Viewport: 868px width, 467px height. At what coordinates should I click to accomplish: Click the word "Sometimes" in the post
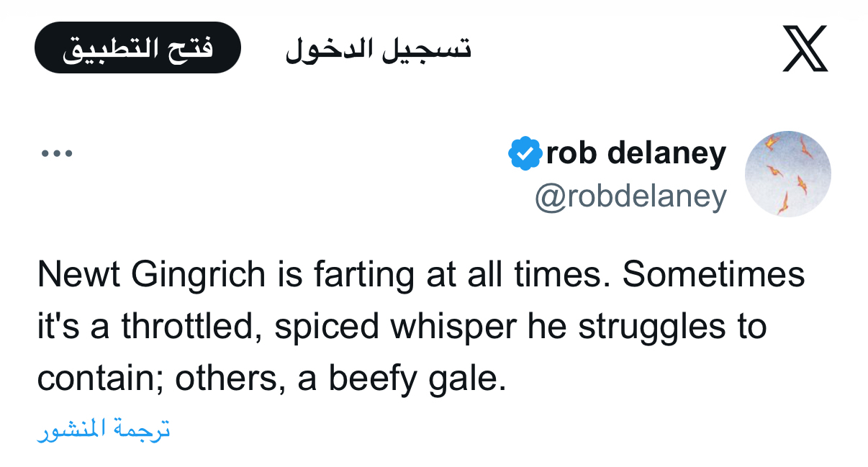[x=713, y=274]
